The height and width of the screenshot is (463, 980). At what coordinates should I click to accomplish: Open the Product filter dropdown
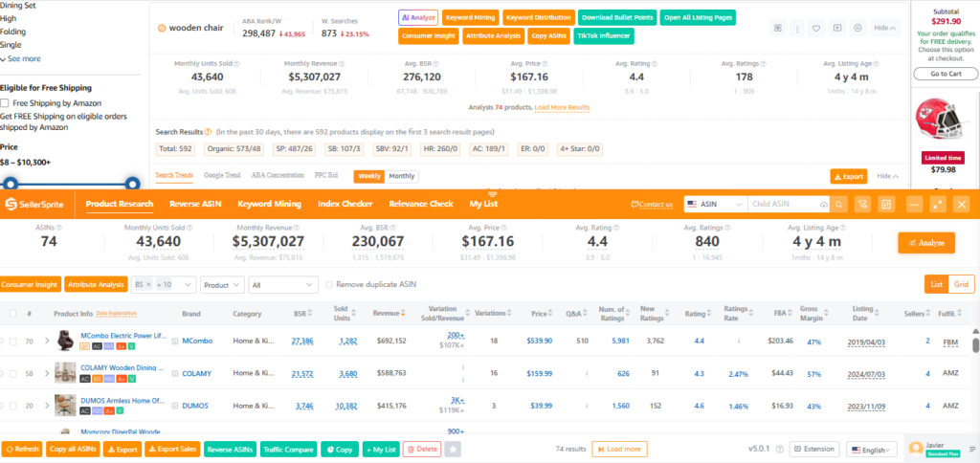coord(221,284)
